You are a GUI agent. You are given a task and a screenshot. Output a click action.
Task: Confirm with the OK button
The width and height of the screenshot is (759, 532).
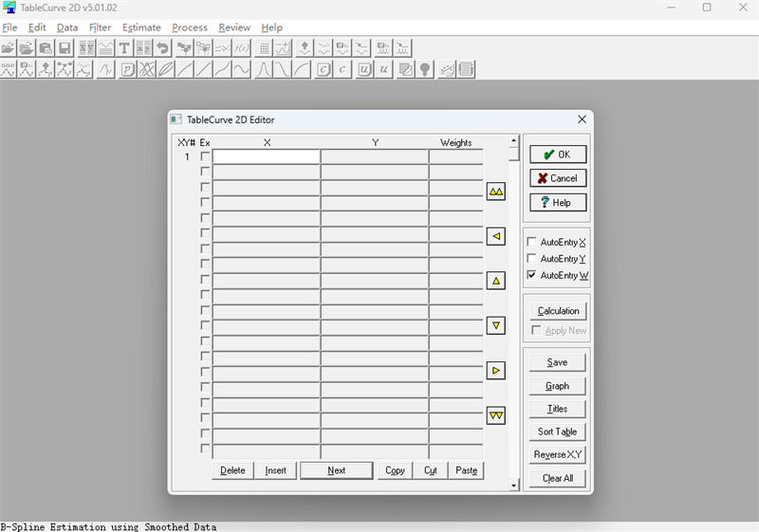tap(558, 155)
